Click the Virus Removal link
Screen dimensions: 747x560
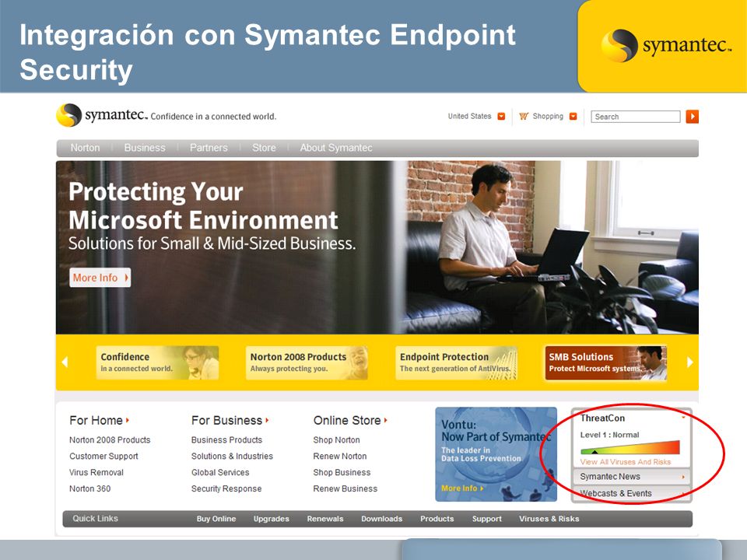pyautogui.click(x=96, y=472)
